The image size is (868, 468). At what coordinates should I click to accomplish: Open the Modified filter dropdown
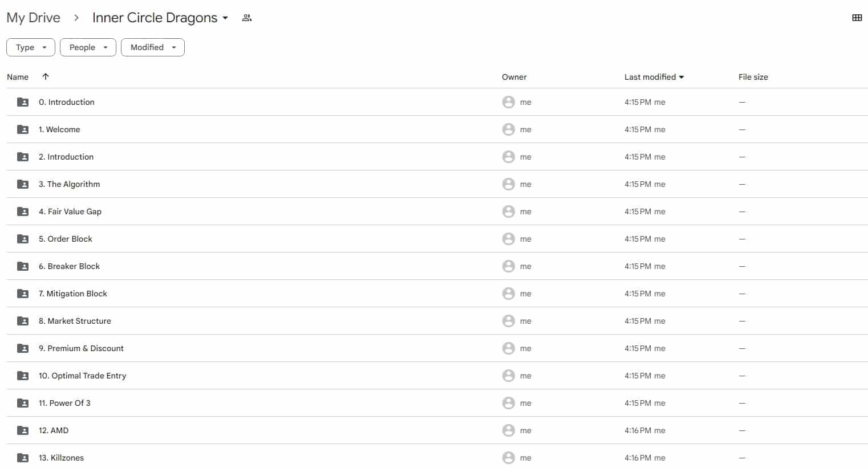[x=153, y=47]
